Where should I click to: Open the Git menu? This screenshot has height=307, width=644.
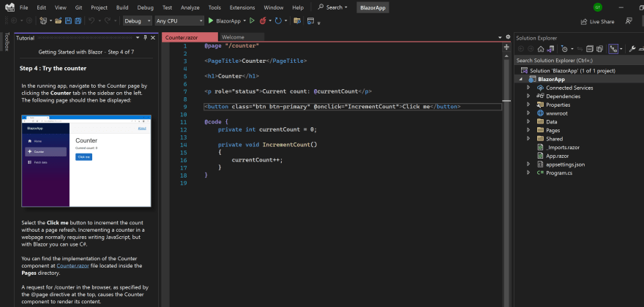78,7
